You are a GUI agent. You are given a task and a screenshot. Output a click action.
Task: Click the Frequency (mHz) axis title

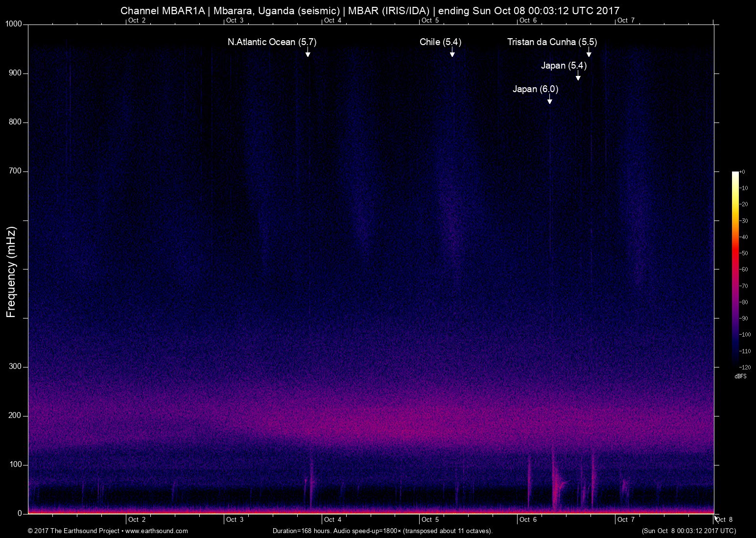pos(11,272)
